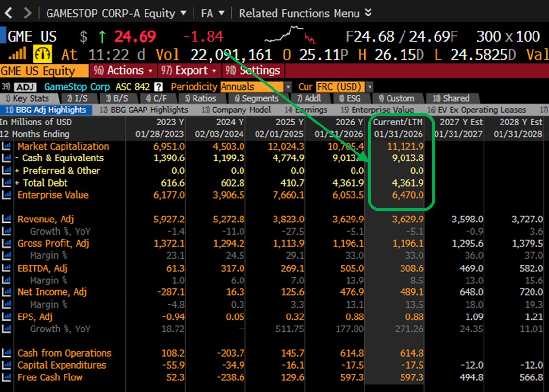Viewport: 549px width, 392px height.
Task: Change Periodicity from Annuals dropdown
Action: point(256,87)
